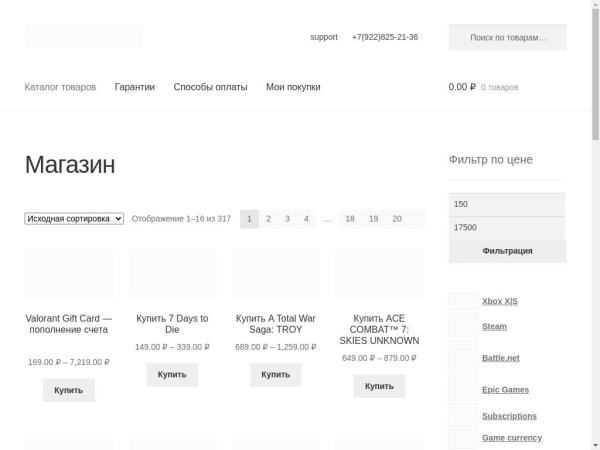Open Способы оплаты menu item
Screen dimensions: 600x450
[210, 87]
